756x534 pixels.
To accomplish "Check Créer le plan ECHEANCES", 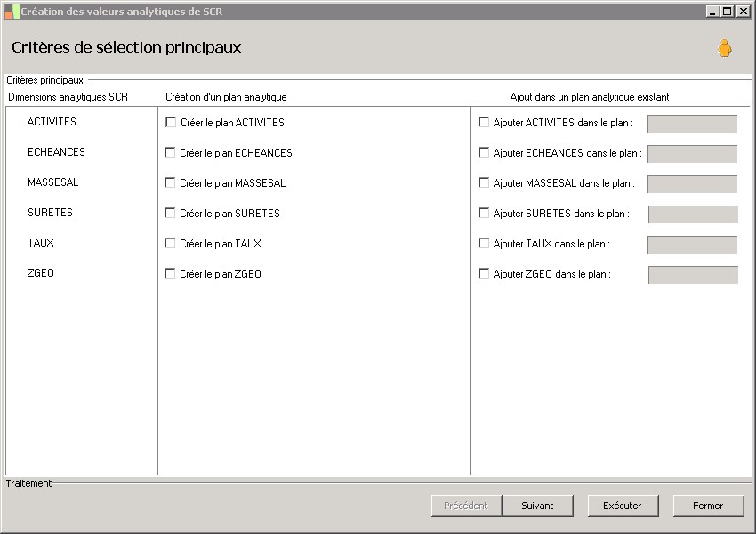I will point(171,153).
